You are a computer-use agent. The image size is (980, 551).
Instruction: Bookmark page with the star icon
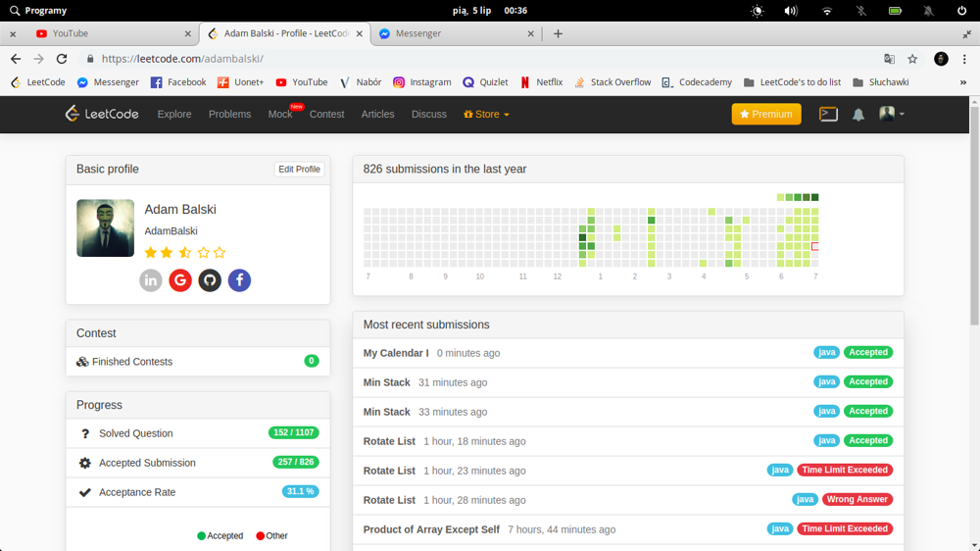(x=912, y=59)
